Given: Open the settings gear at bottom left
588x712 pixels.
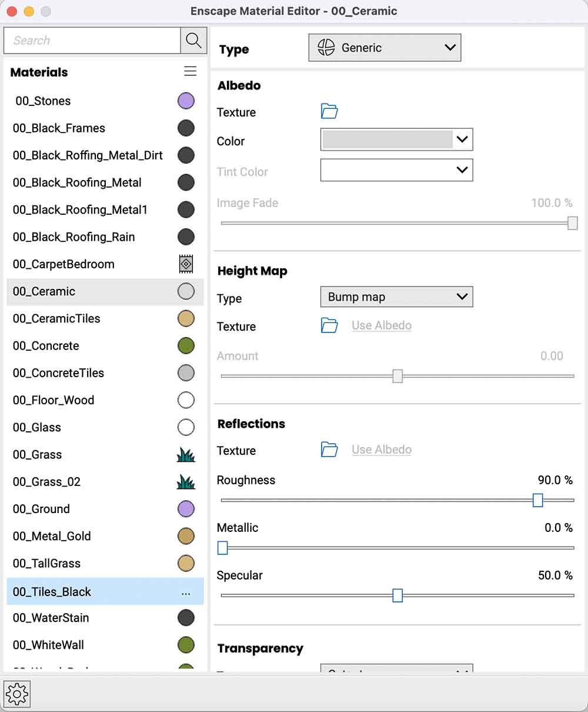Looking at the screenshot, I should pos(17,694).
